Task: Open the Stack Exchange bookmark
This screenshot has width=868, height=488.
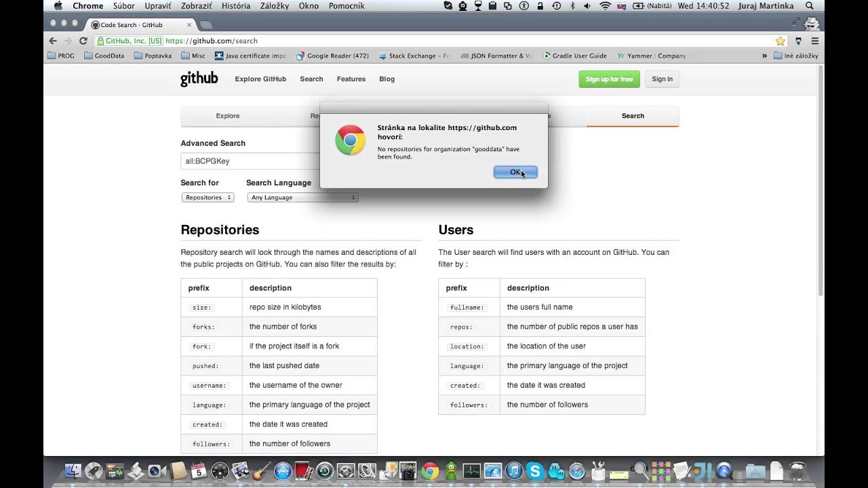Action: pyautogui.click(x=414, y=56)
